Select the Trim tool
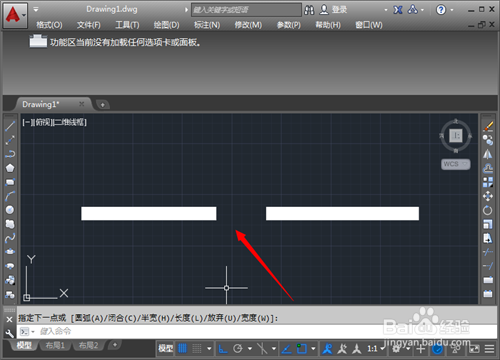The width and height of the screenshot is (500, 360). point(488,252)
